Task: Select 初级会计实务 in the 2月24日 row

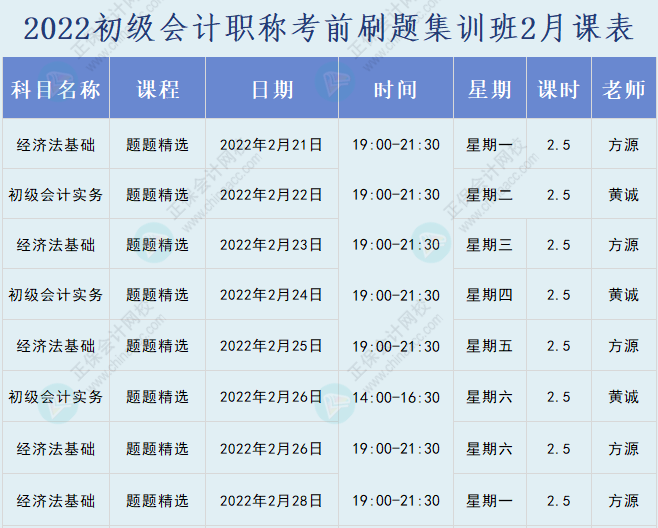Action: (x=56, y=295)
